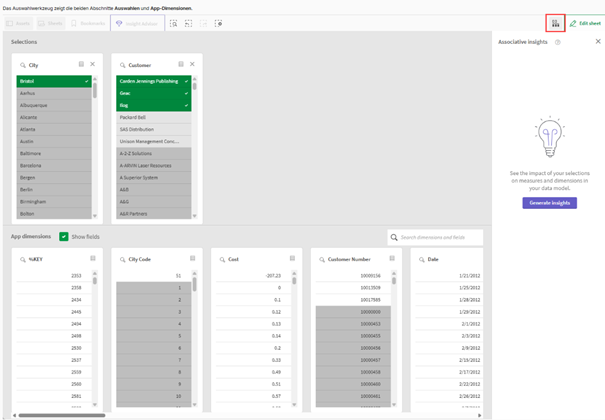Lock the City Code field
Screen dimensions: 605x420
pos(193,258)
